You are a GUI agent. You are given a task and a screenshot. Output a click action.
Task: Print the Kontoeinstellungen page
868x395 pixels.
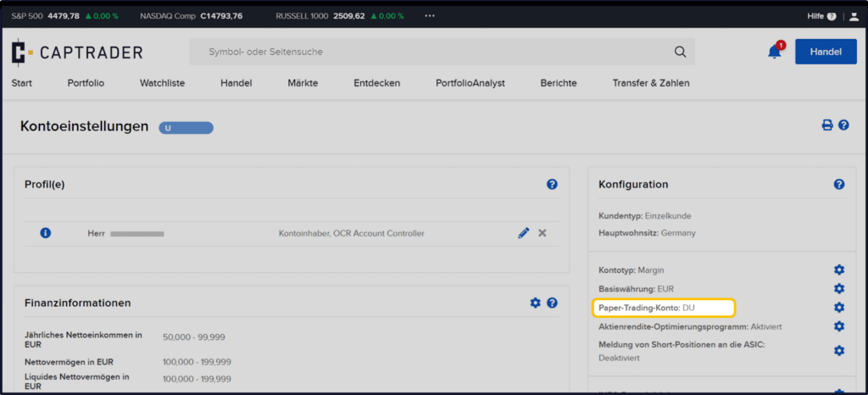pyautogui.click(x=827, y=125)
